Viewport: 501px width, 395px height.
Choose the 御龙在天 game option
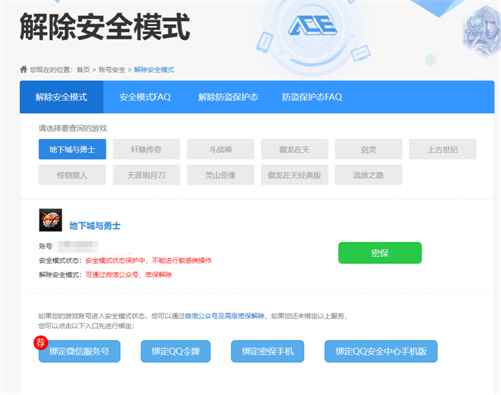tap(295, 149)
